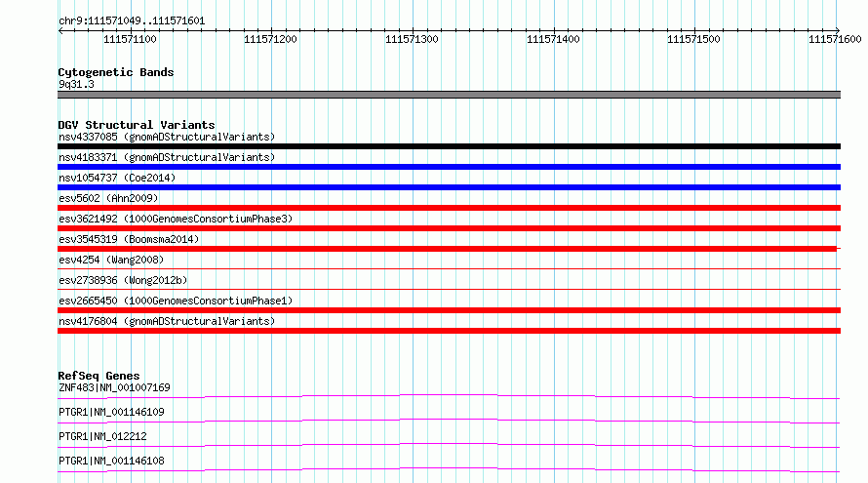This screenshot has width=868, height=483.
Task: Open gene ZNF483|NM_001007169 label
Action: point(114,387)
